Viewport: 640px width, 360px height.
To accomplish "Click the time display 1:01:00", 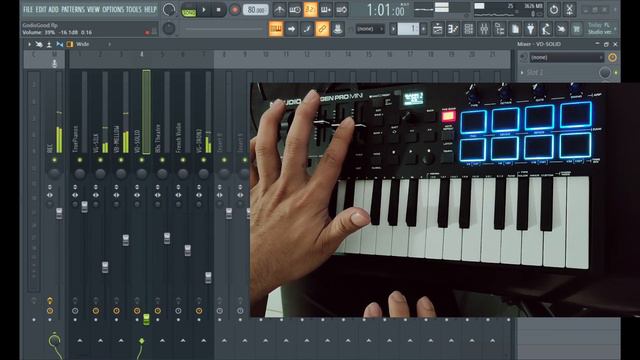I will [x=386, y=10].
